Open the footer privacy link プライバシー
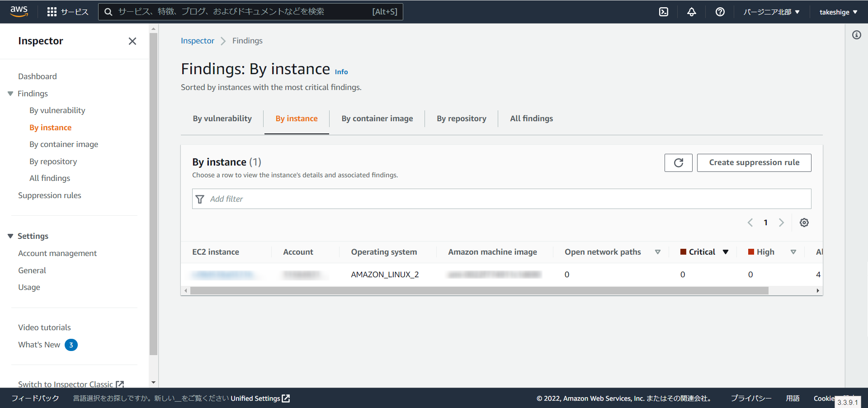The width and height of the screenshot is (868, 408). click(x=751, y=399)
